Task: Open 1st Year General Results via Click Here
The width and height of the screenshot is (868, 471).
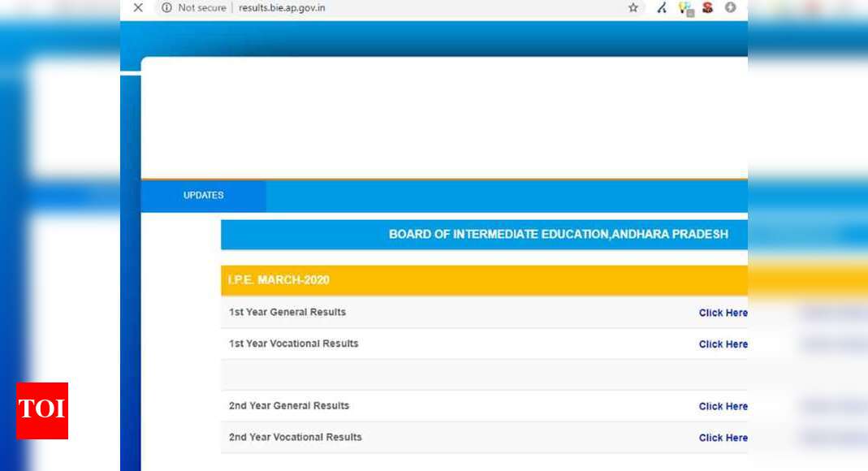Action: click(723, 313)
